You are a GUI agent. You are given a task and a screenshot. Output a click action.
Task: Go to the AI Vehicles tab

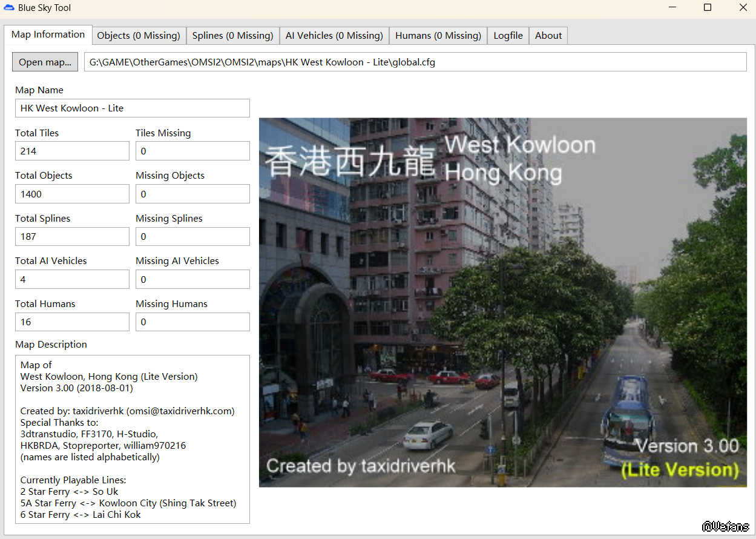coord(334,36)
